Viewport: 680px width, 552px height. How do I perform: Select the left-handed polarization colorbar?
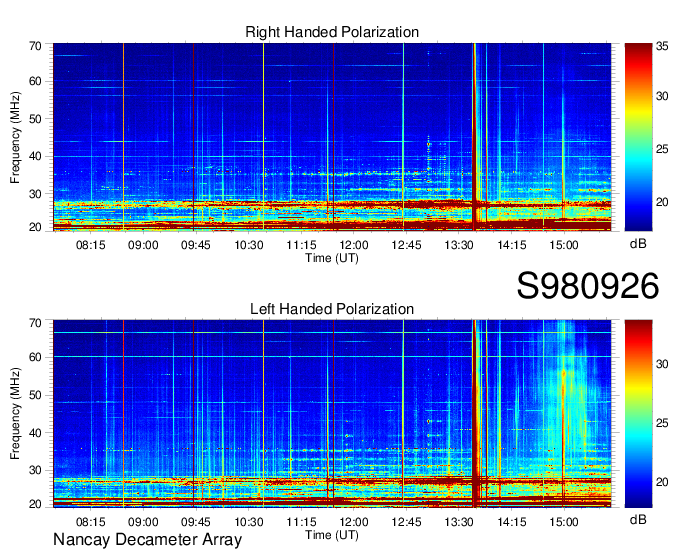[x=638, y=414]
